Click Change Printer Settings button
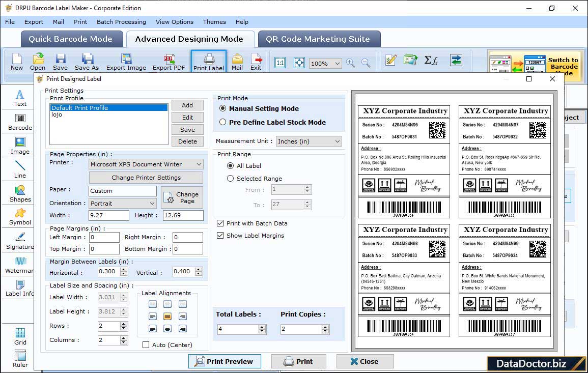This screenshot has height=373, width=588. [146, 178]
